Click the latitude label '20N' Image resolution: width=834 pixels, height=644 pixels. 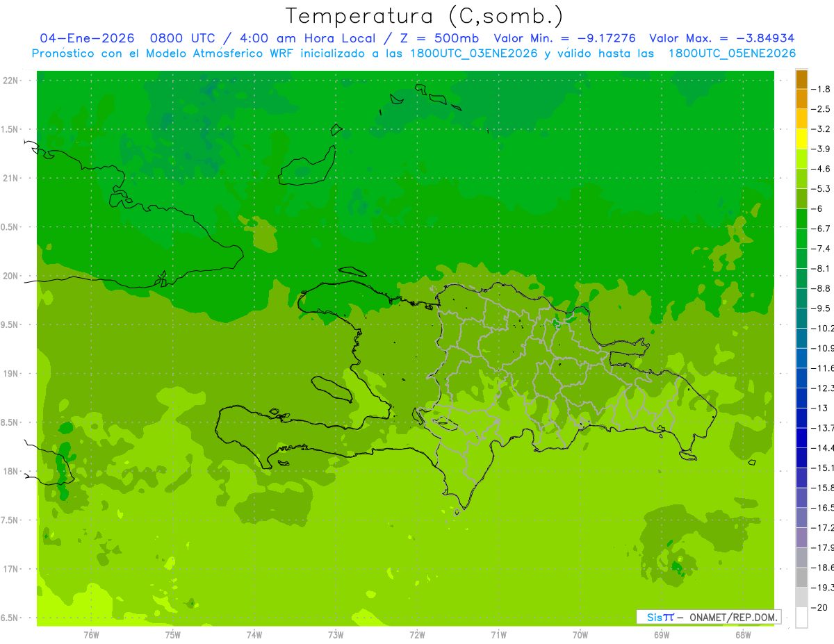11,276
